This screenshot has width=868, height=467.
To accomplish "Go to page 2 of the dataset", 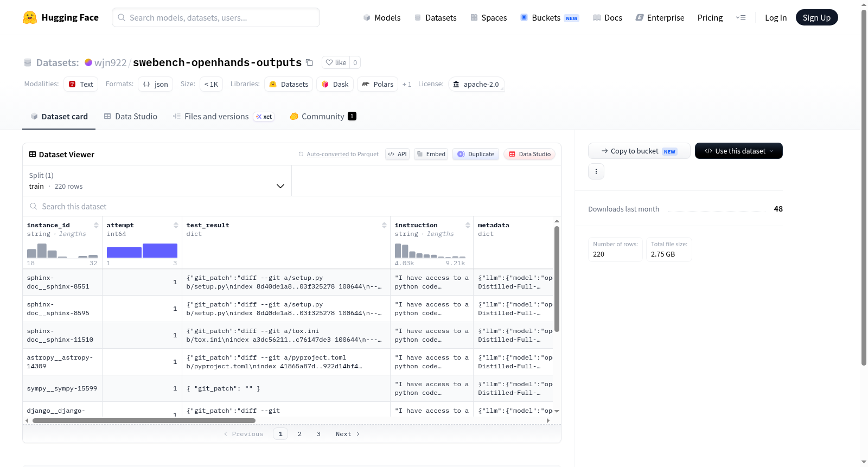I will 299,434.
